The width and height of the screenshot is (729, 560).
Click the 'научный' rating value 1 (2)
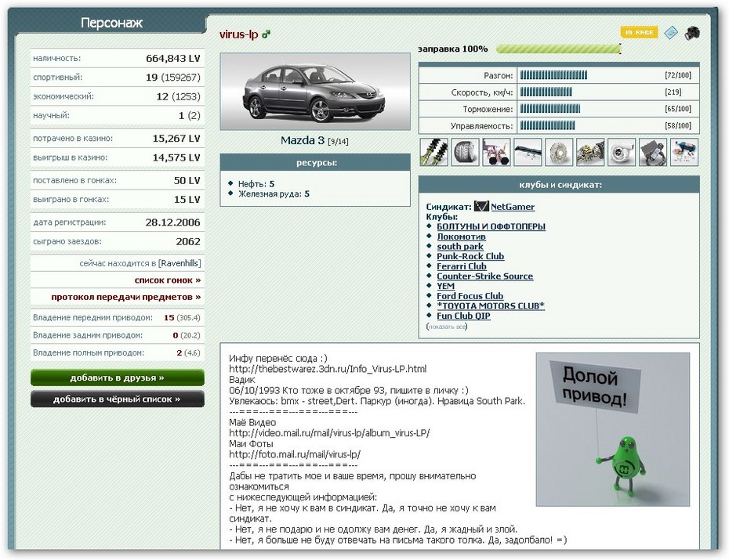(x=189, y=116)
